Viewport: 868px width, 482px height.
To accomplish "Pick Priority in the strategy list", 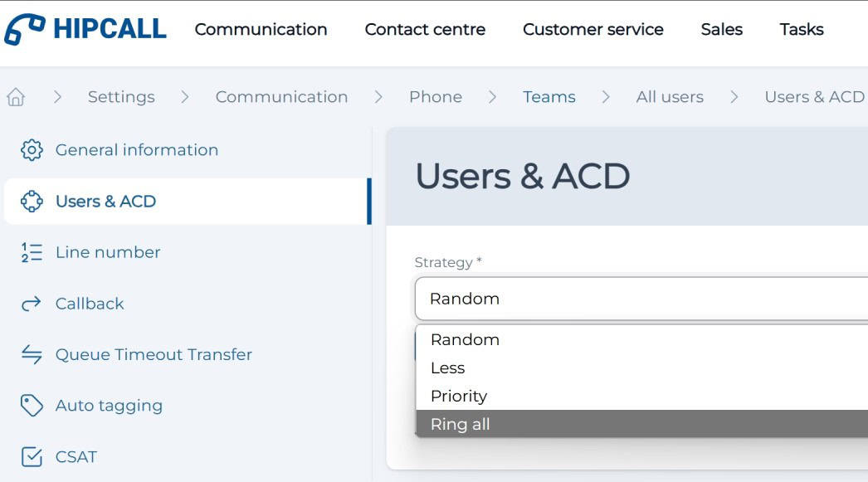I will [x=459, y=397].
